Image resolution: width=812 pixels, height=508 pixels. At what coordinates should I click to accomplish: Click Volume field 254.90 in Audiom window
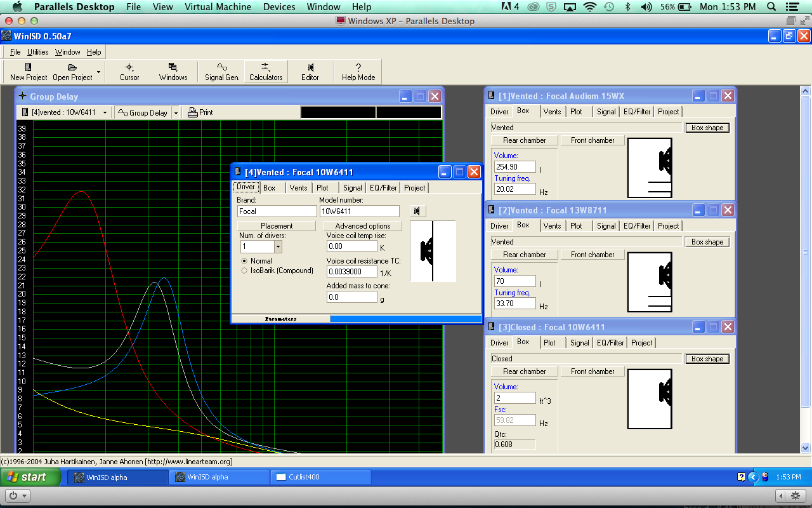pyautogui.click(x=515, y=166)
